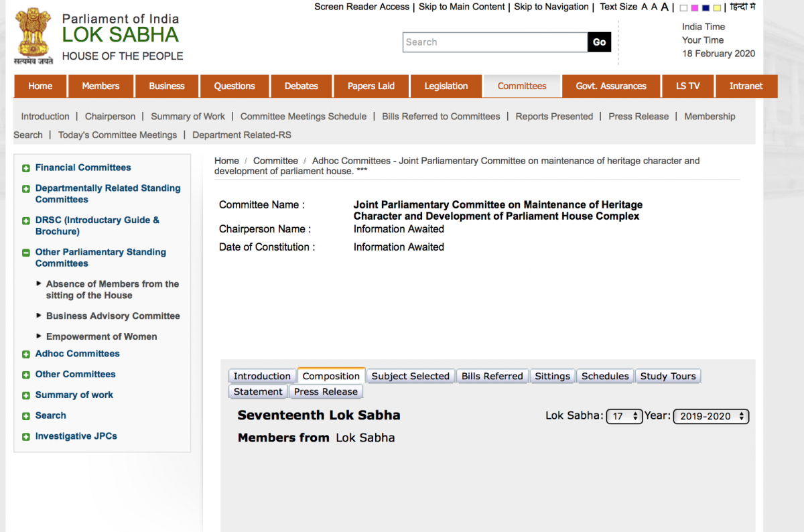
Task: Click into the Search input field
Action: click(494, 42)
